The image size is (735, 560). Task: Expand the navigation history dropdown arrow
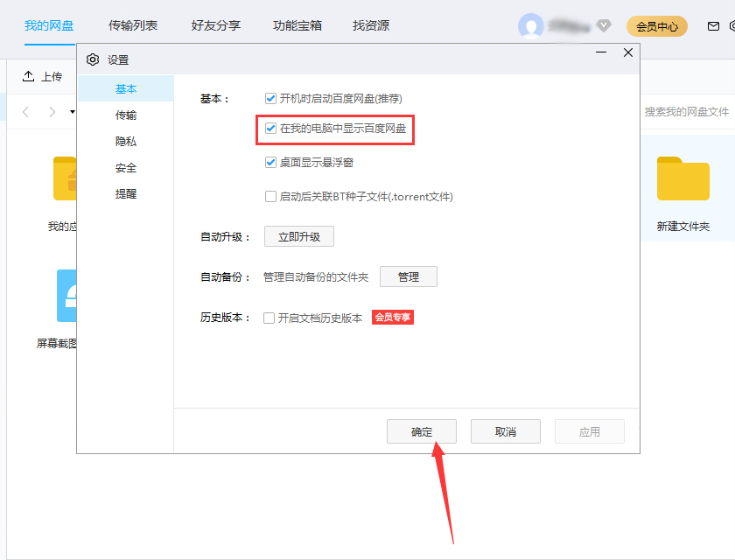[72, 112]
